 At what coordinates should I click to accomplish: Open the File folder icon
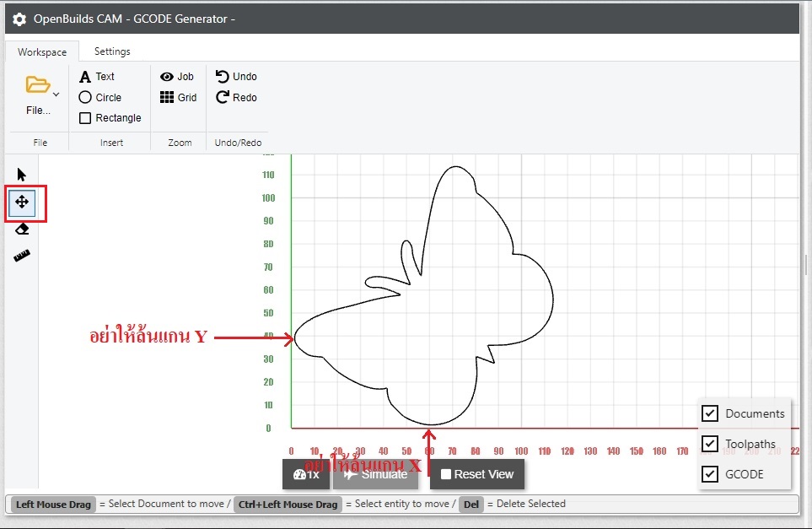[x=37, y=84]
